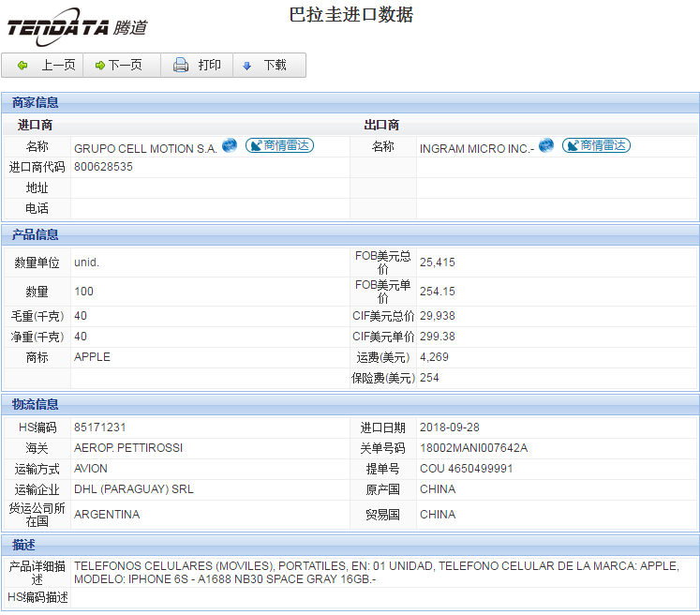The height and width of the screenshot is (615, 700).
Task: Click the blue download arrow icon
Action: 247,66
